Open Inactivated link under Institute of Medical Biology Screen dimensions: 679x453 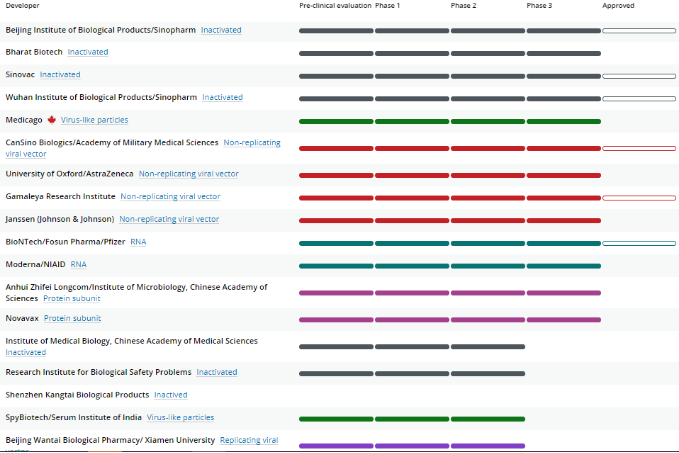(x=26, y=353)
